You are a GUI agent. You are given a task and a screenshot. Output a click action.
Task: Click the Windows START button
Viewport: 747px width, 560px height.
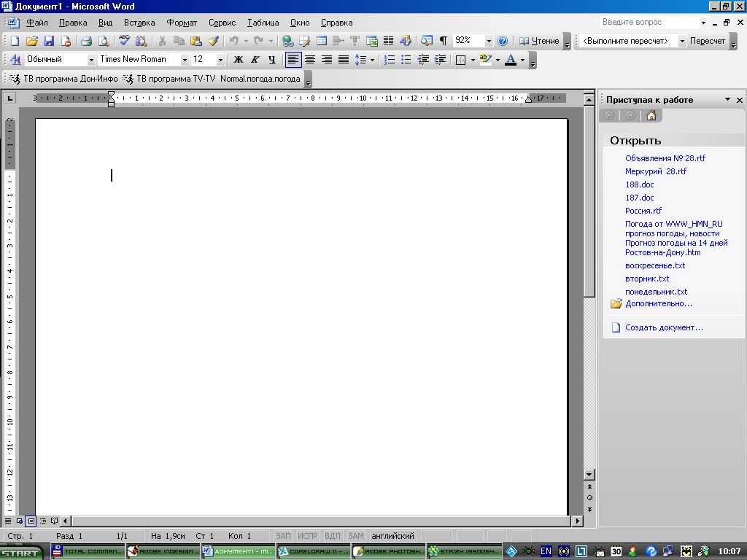(22, 553)
